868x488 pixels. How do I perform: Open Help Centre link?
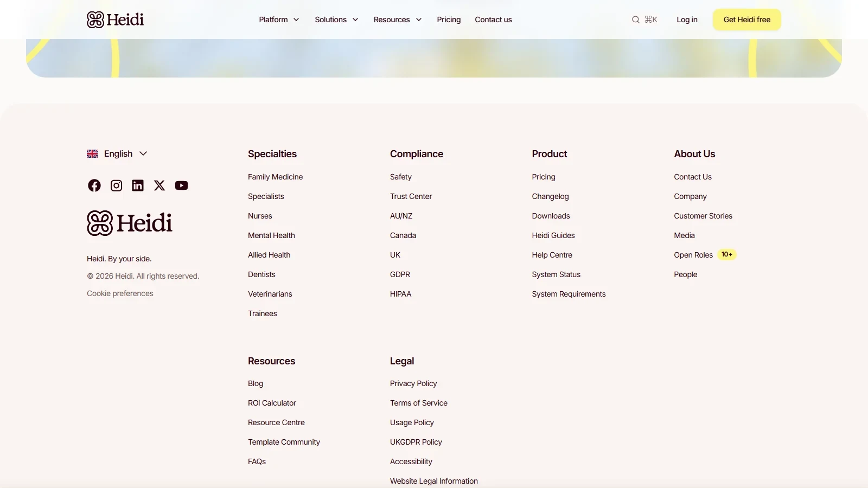(552, 255)
